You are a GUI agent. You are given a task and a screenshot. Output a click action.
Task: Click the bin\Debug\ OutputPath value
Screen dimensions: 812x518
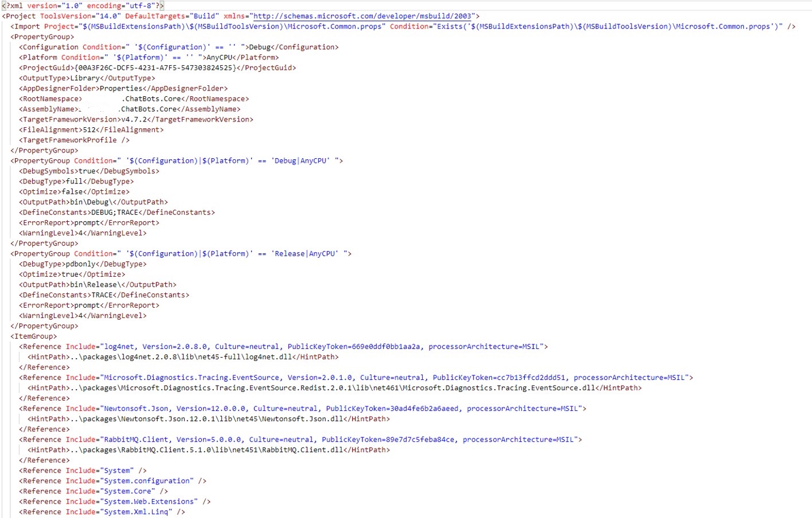click(91, 202)
